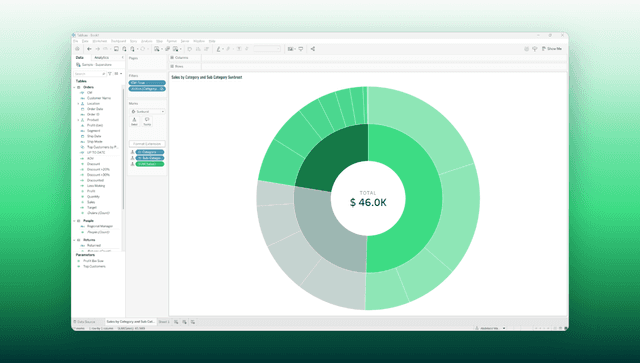This screenshot has width=640, height=363.
Task: Click the Highlight pen icon in the toolbar
Action: tap(218, 49)
